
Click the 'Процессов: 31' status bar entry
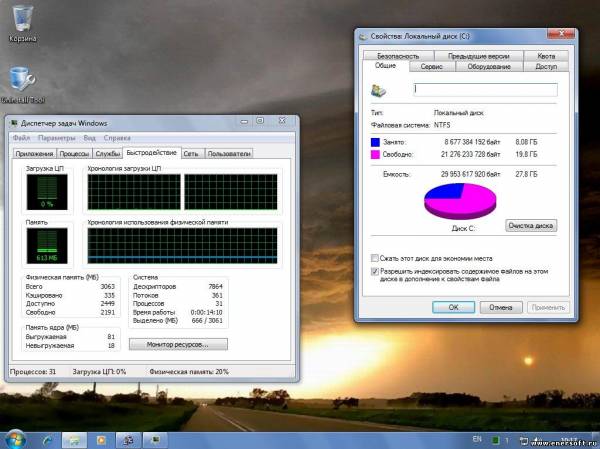coord(33,372)
